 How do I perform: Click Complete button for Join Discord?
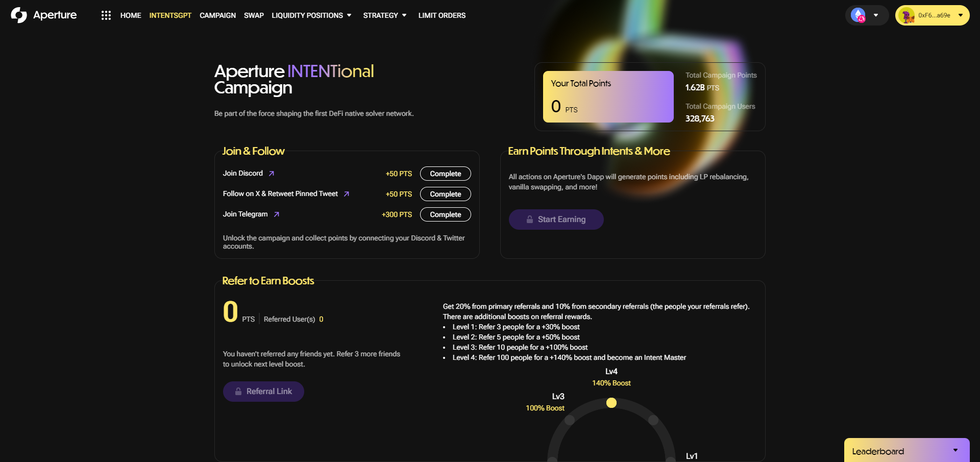446,174
